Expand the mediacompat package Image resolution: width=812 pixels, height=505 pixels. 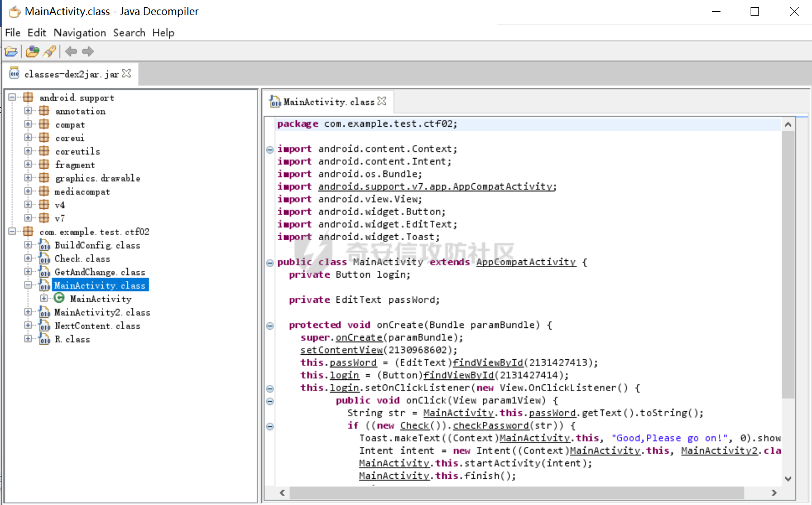pos(28,191)
